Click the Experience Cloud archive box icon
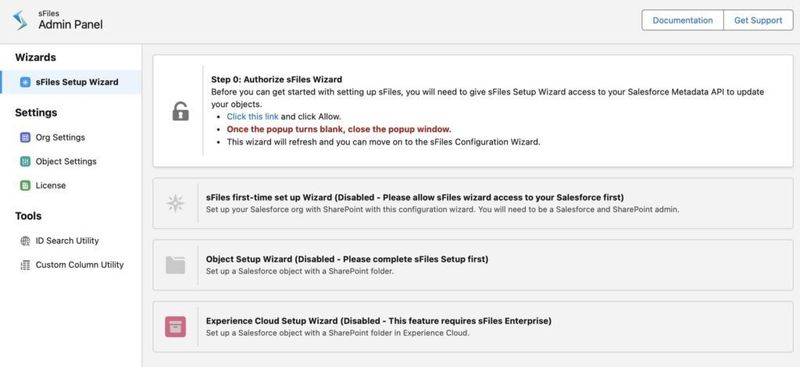Viewport: 800px width, 367px height. [175, 327]
